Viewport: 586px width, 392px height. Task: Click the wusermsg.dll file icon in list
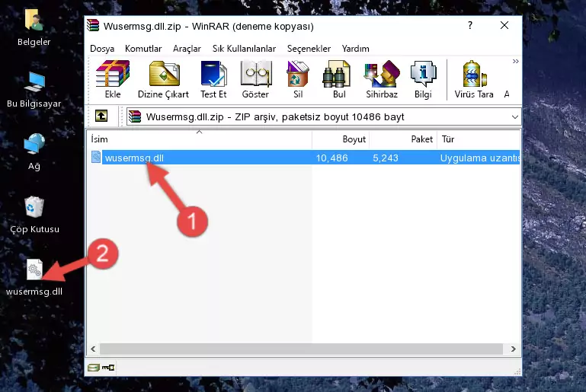pyautogui.click(x=96, y=157)
